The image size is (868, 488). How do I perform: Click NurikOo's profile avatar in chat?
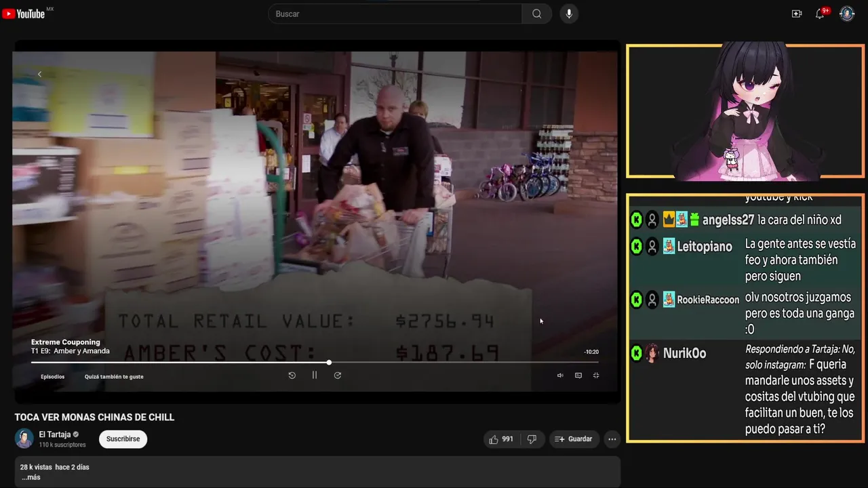652,353
